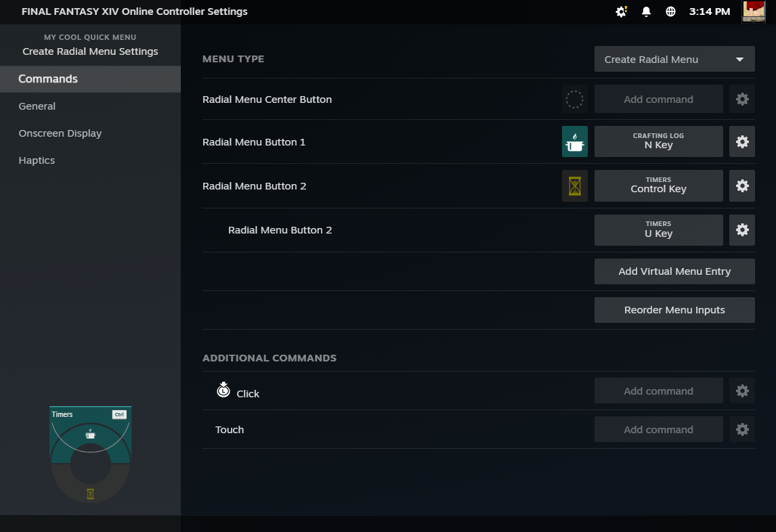Go to the Haptics tab
The image size is (776, 532).
point(37,160)
